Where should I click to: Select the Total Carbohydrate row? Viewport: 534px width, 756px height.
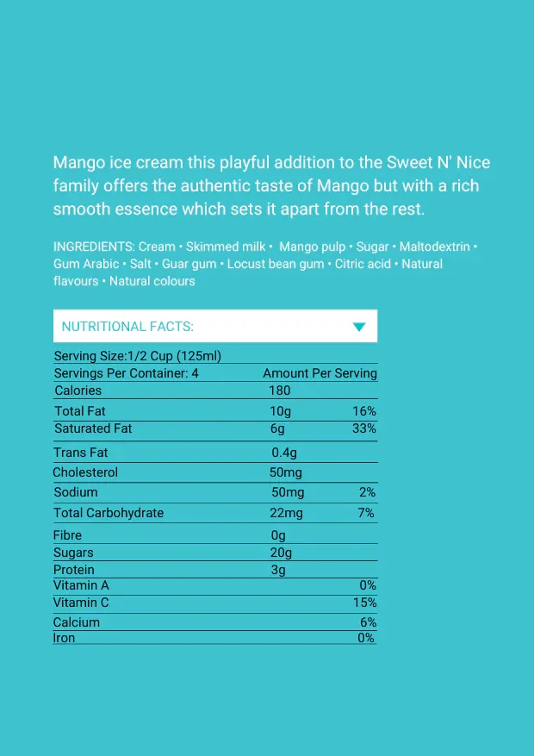pyautogui.click(x=215, y=513)
